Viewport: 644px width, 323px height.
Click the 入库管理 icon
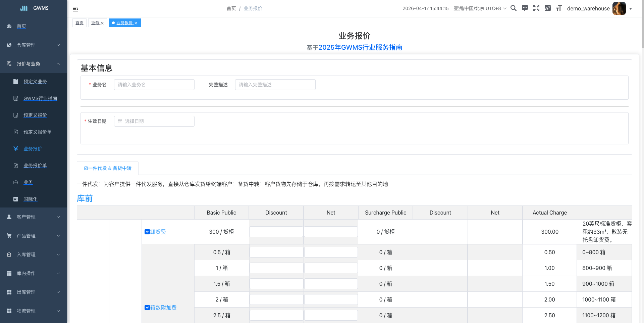click(x=9, y=255)
